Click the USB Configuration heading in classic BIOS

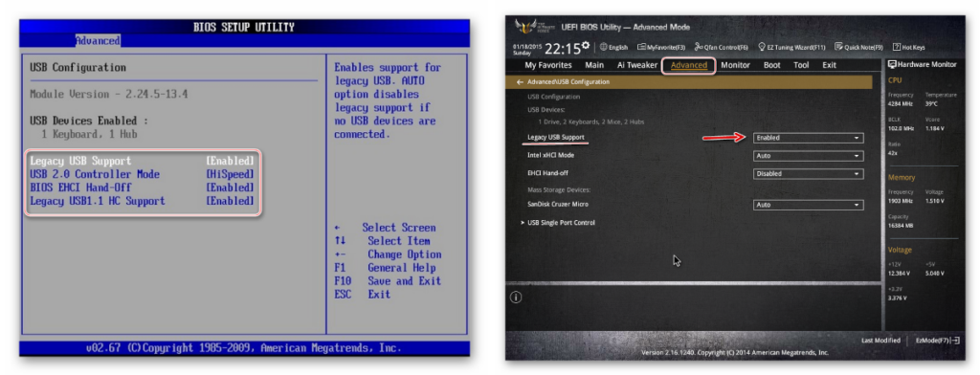[x=78, y=68]
